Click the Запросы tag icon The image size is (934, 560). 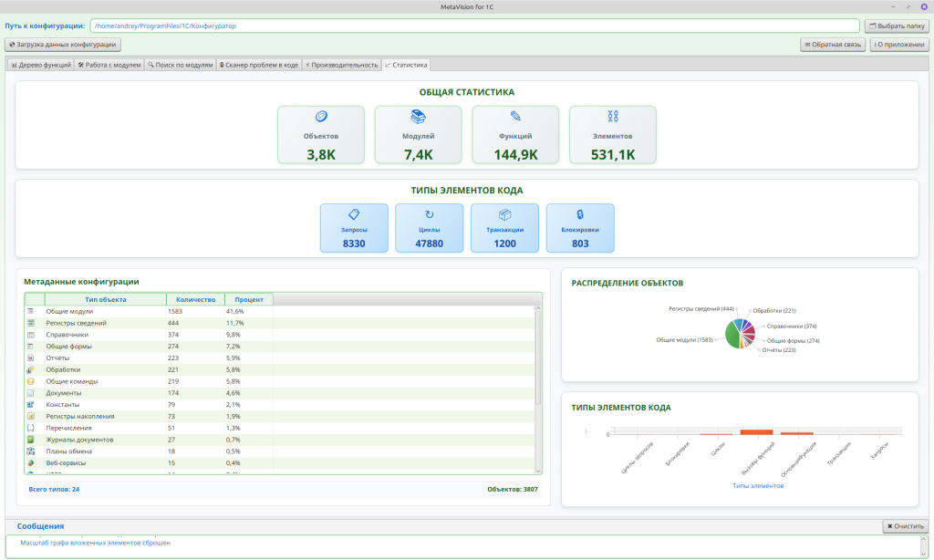point(354,214)
